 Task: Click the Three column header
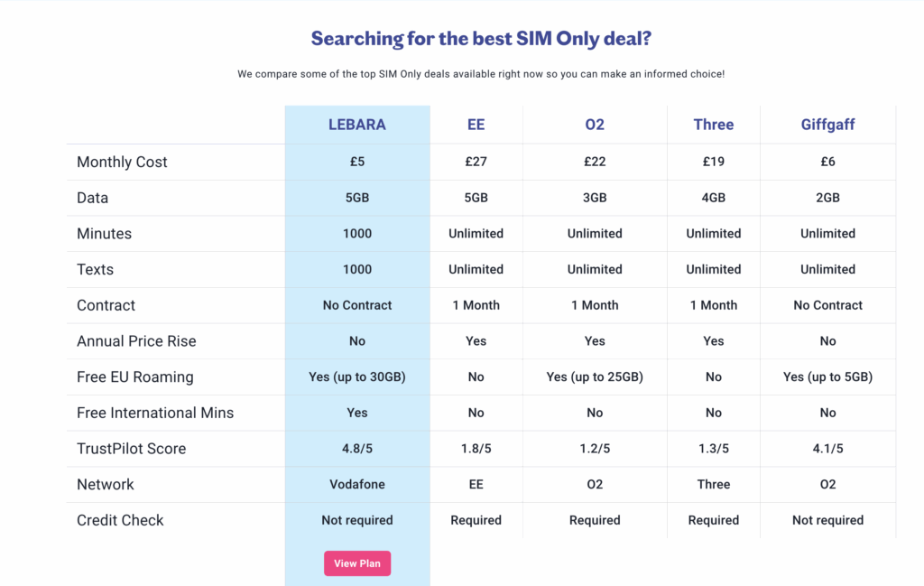tap(713, 125)
